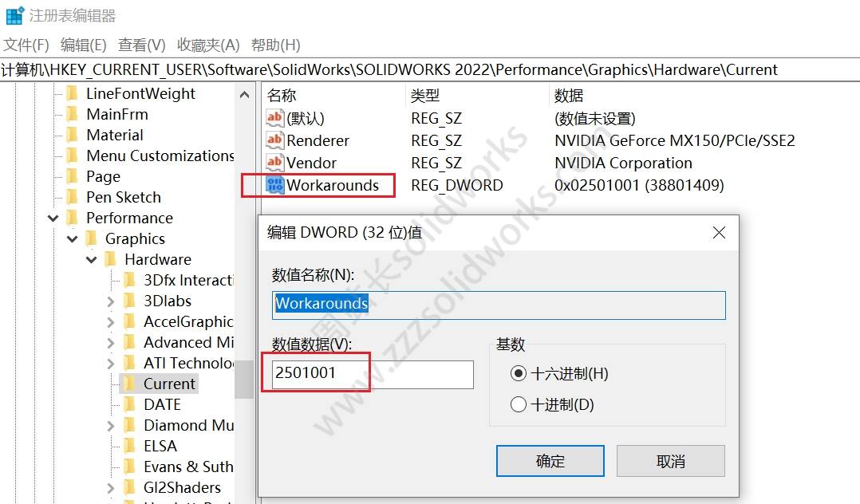The image size is (860, 504).
Task: Click the (默认) default value icon
Action: coord(274,118)
